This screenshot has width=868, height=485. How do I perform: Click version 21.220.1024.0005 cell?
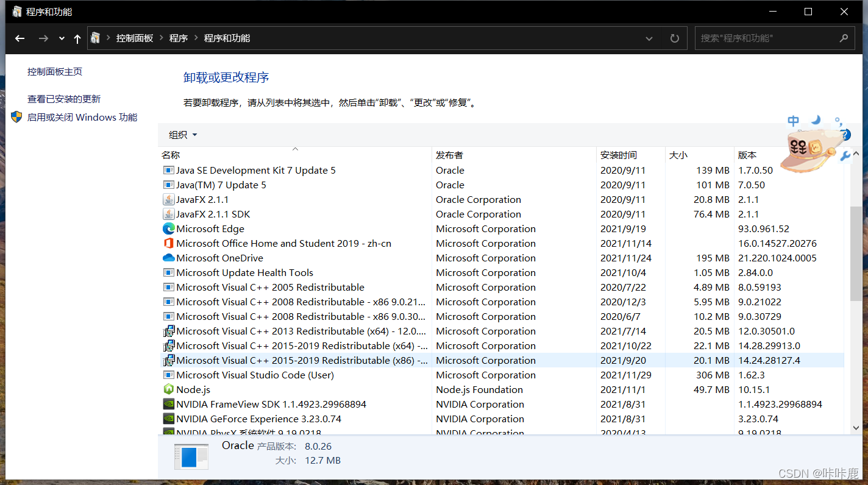(777, 258)
